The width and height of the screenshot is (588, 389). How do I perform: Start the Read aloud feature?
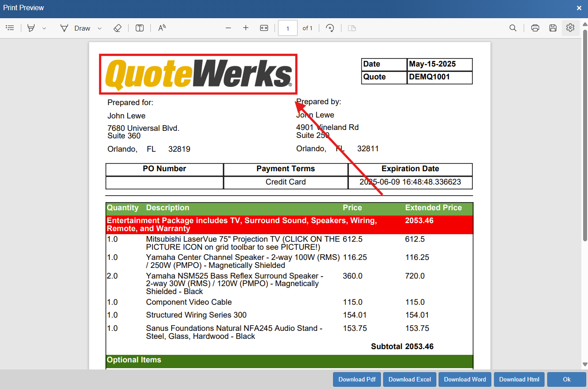162,28
